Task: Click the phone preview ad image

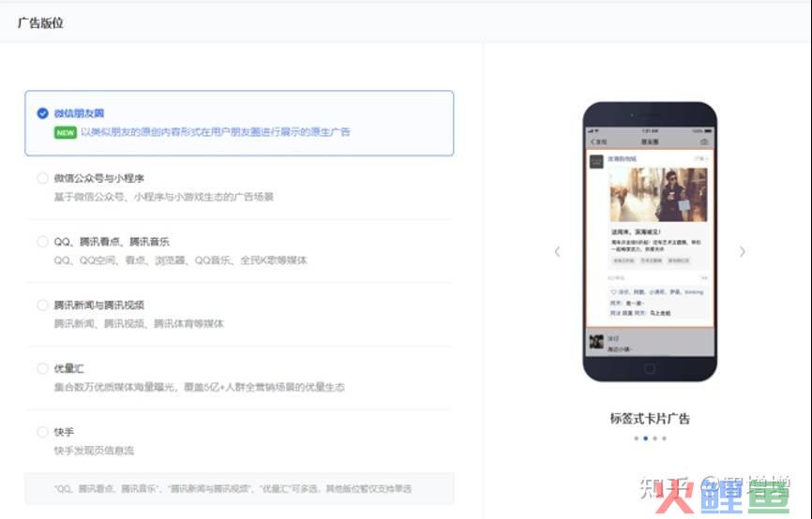Action: point(658,195)
